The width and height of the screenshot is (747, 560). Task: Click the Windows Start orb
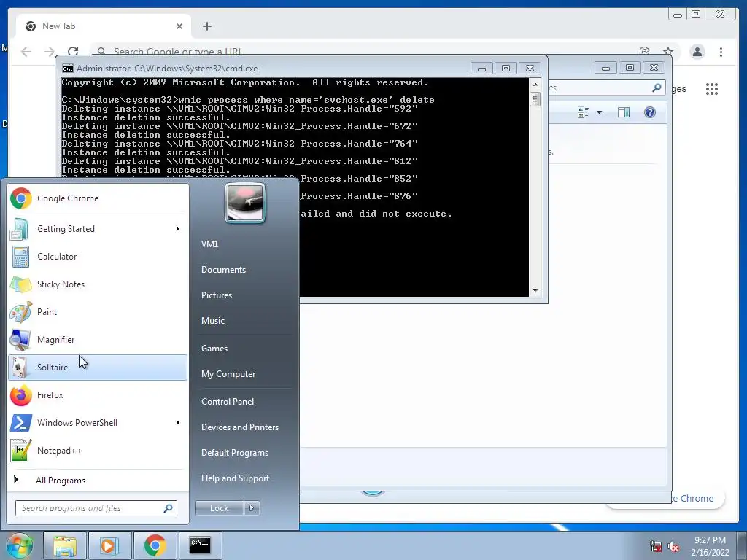point(19,545)
